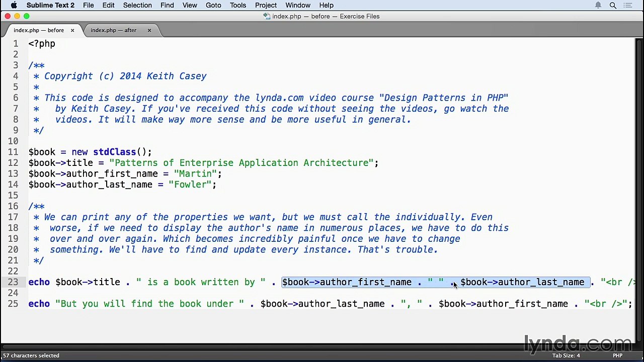Image resolution: width=644 pixels, height=362 pixels.
Task: Open the Selection menu
Action: coord(137,5)
